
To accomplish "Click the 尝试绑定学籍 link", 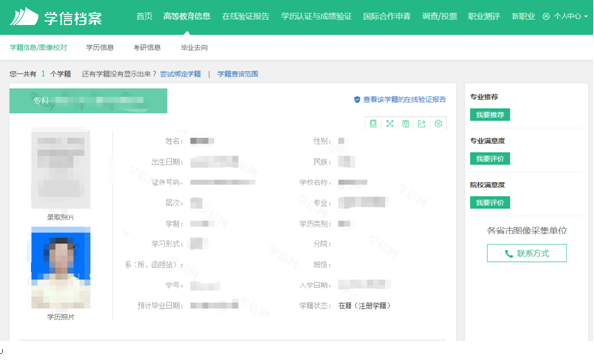I will tap(181, 74).
